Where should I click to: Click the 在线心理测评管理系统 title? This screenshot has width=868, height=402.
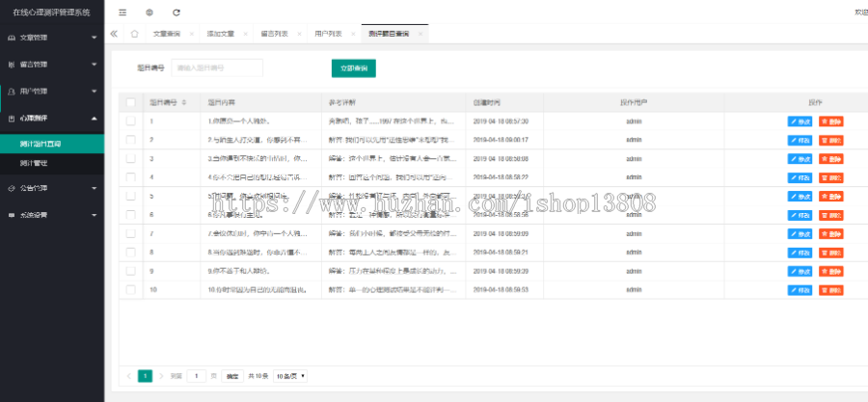tap(51, 13)
